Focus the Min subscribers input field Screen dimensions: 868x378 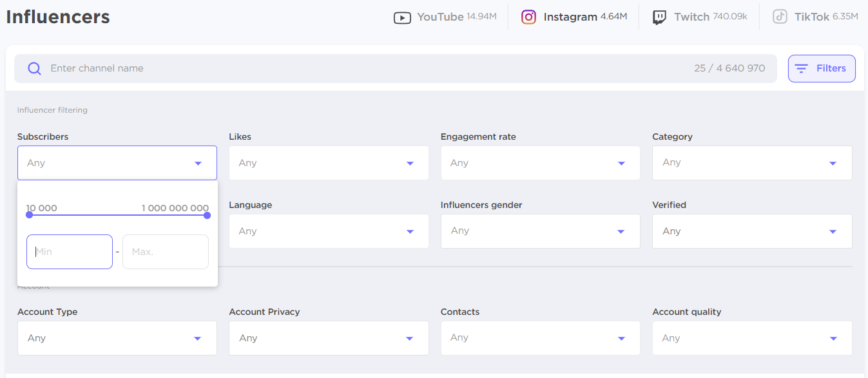click(x=70, y=252)
